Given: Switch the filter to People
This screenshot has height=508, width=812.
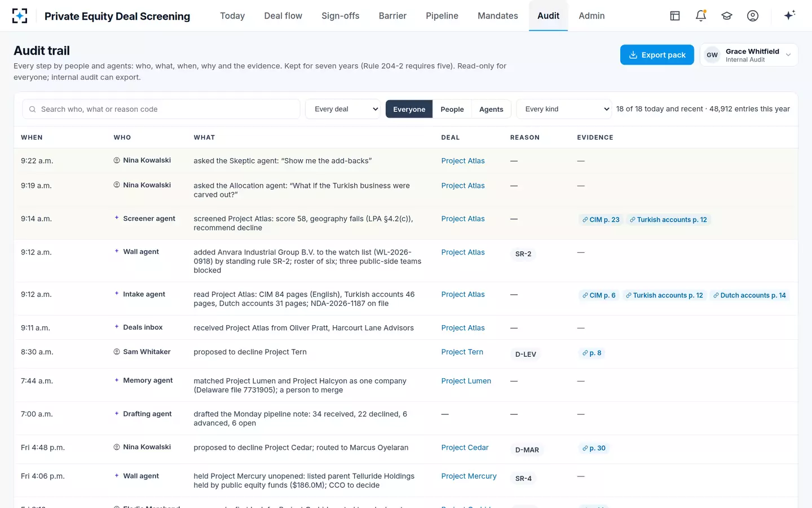Looking at the screenshot, I should [x=452, y=110].
